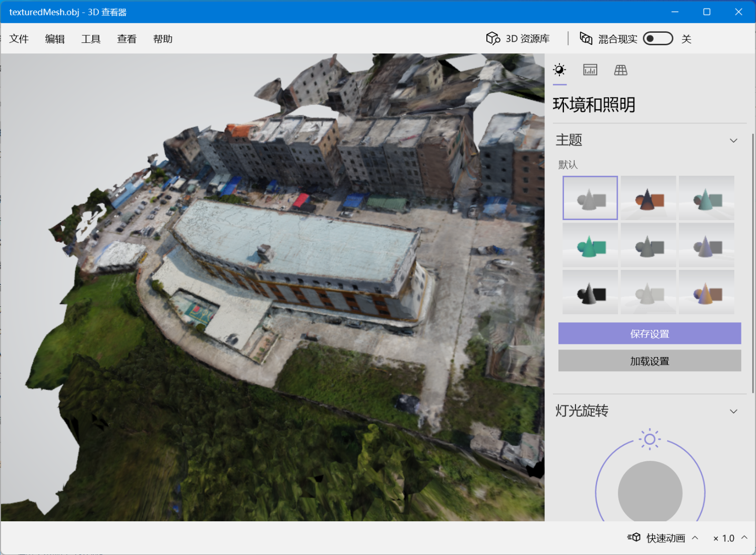Click the 3D 资源库 cube icon
Viewport: 756px width, 555px height.
[493, 38]
